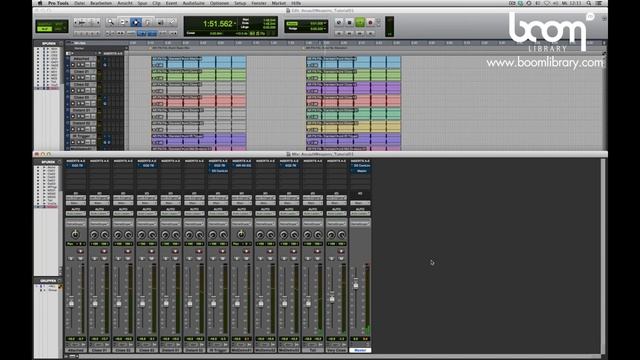The width and height of the screenshot is (640, 360).
Task: Solo the Attached mixer channel
Action: [71, 259]
